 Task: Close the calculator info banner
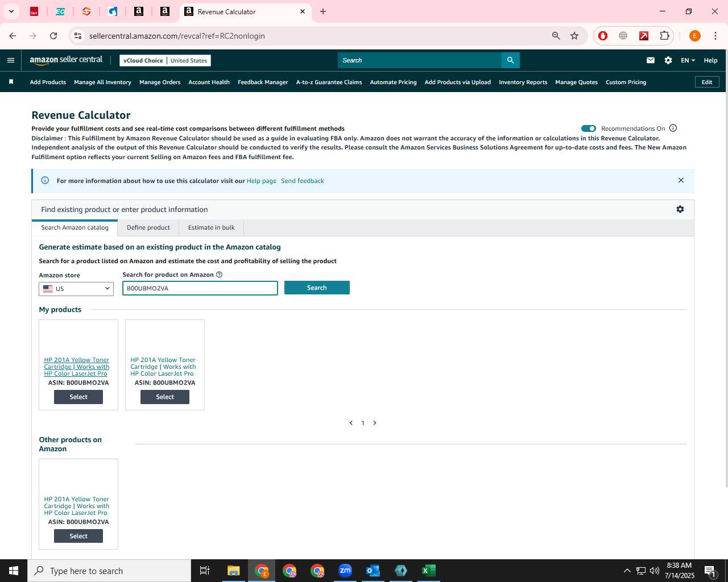681,180
